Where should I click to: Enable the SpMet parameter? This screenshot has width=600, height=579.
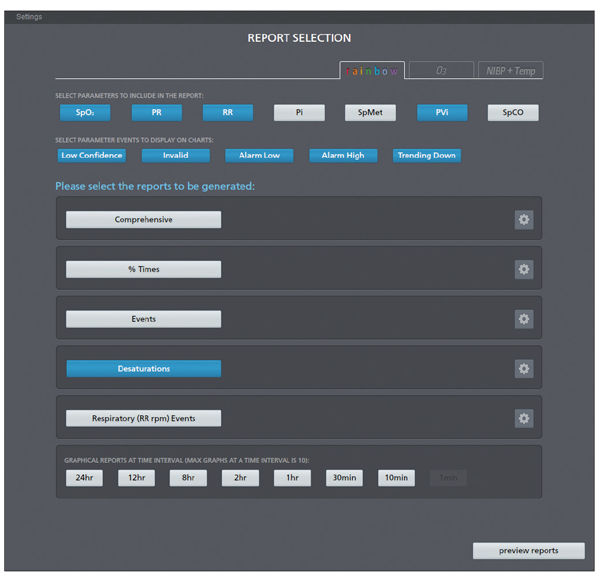point(370,113)
